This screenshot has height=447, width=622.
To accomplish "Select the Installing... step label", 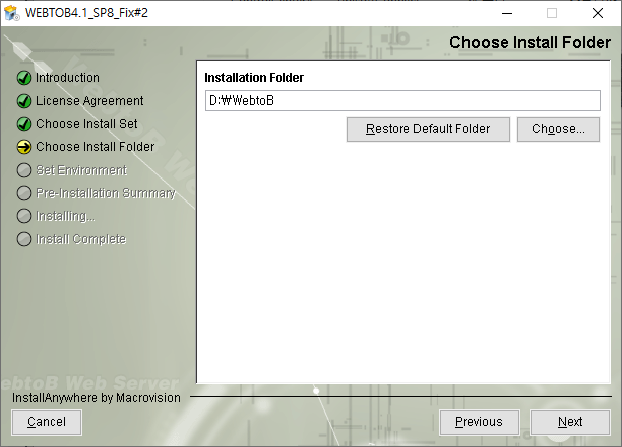I will click(66, 216).
